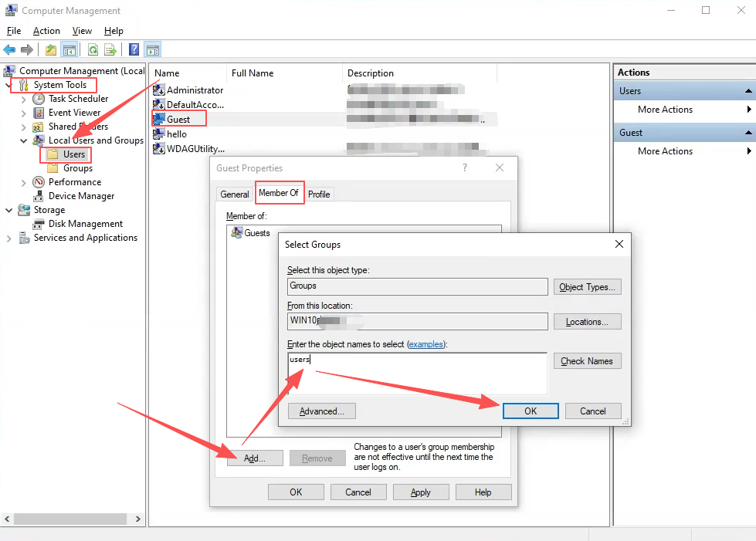Expand the Task Scheduler node
The width and height of the screenshot is (756, 541).
pyautogui.click(x=24, y=100)
